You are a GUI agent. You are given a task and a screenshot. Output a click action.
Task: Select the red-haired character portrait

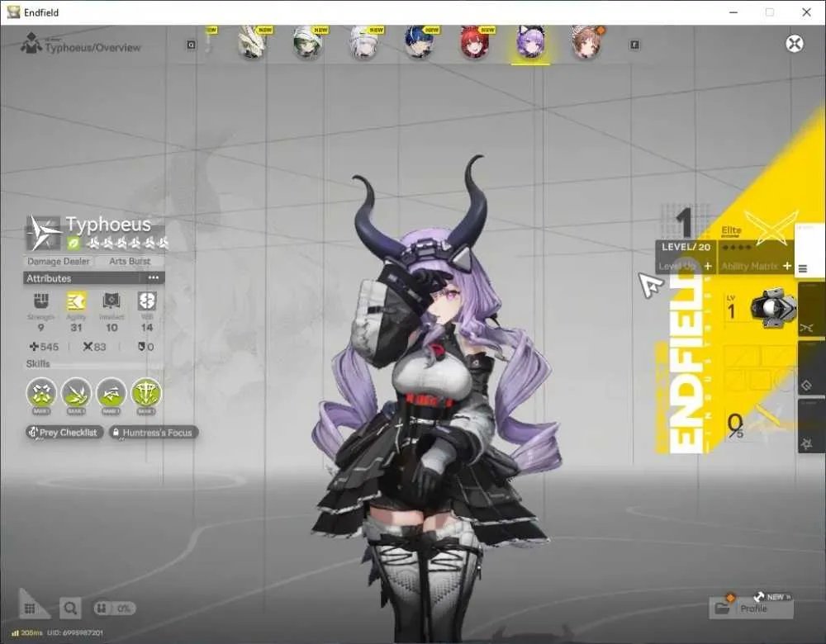[x=475, y=43]
